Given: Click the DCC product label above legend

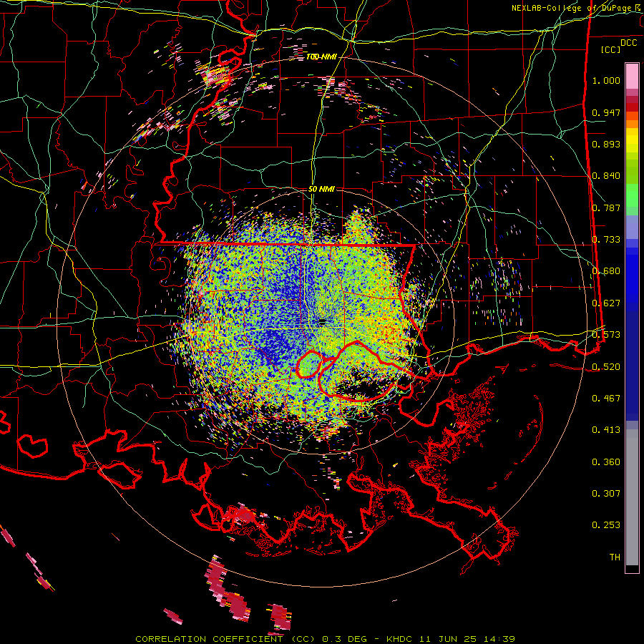Looking at the screenshot, I should click(x=628, y=43).
